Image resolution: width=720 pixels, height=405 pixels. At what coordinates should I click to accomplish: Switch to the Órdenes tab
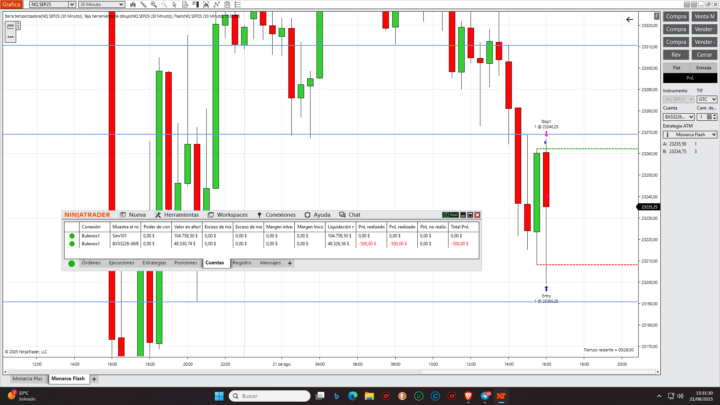coord(91,263)
